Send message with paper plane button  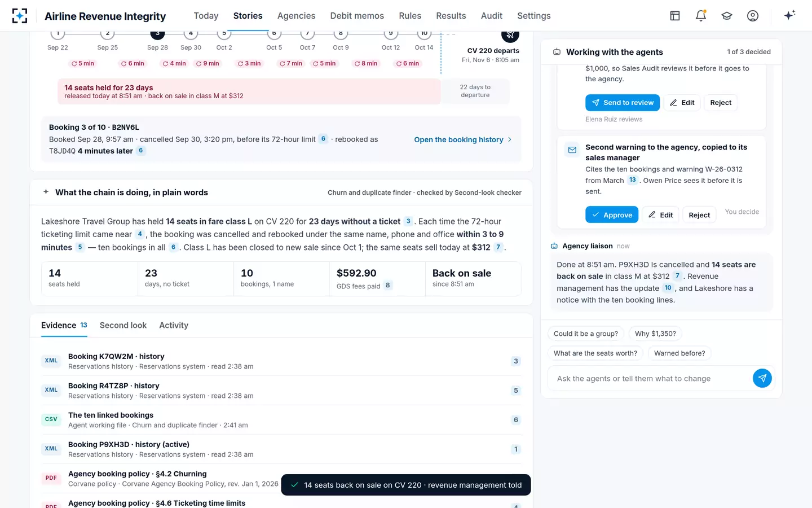coord(762,378)
